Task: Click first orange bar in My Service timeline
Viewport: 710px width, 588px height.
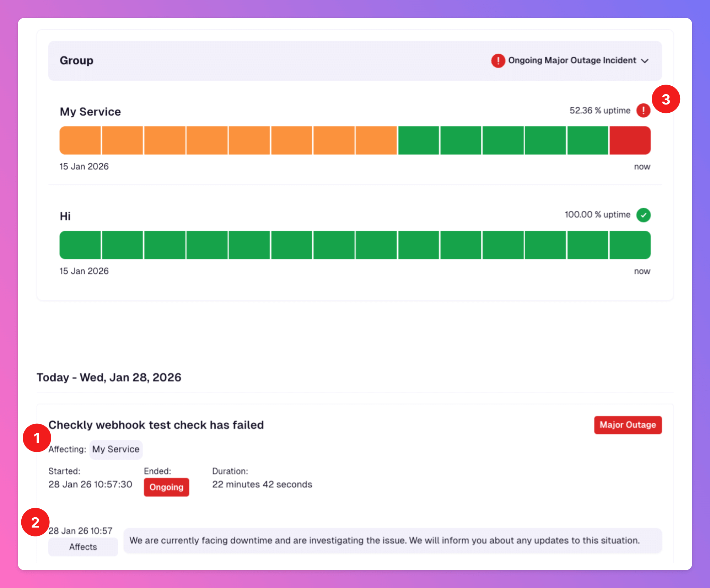Action: 80,140
